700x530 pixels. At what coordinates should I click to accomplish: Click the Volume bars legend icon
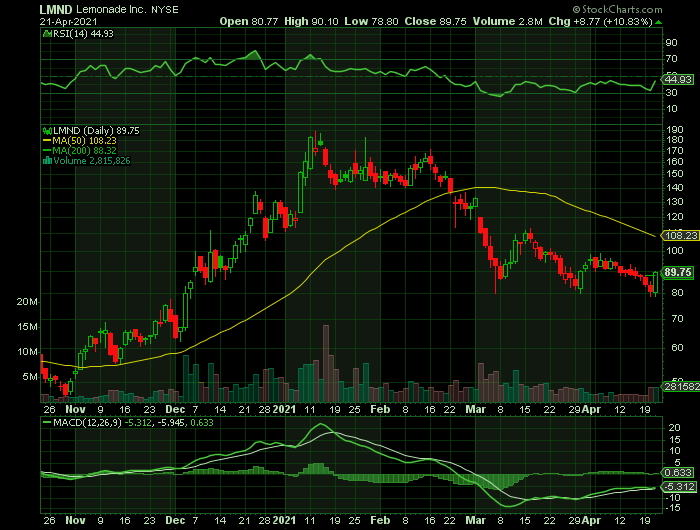point(44,160)
